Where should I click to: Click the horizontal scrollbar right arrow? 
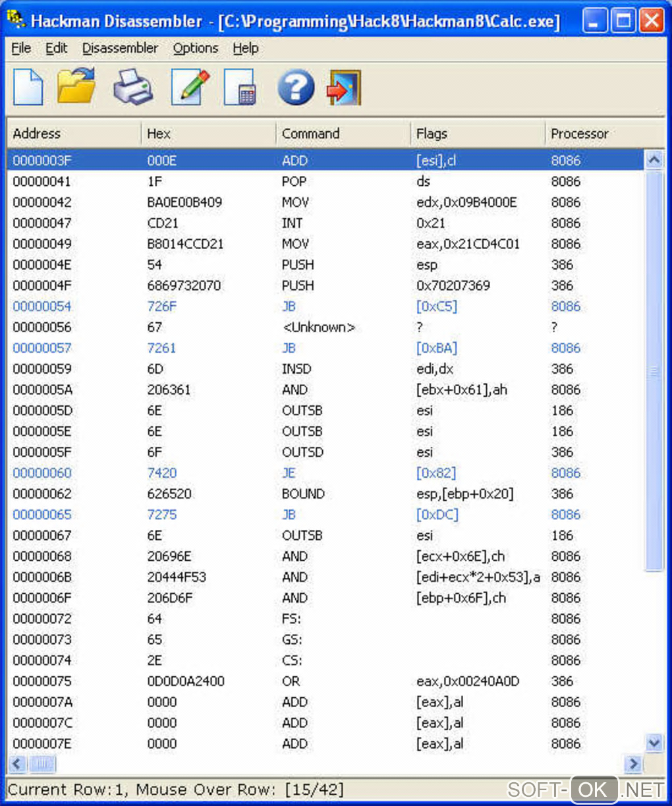pyautogui.click(x=634, y=764)
